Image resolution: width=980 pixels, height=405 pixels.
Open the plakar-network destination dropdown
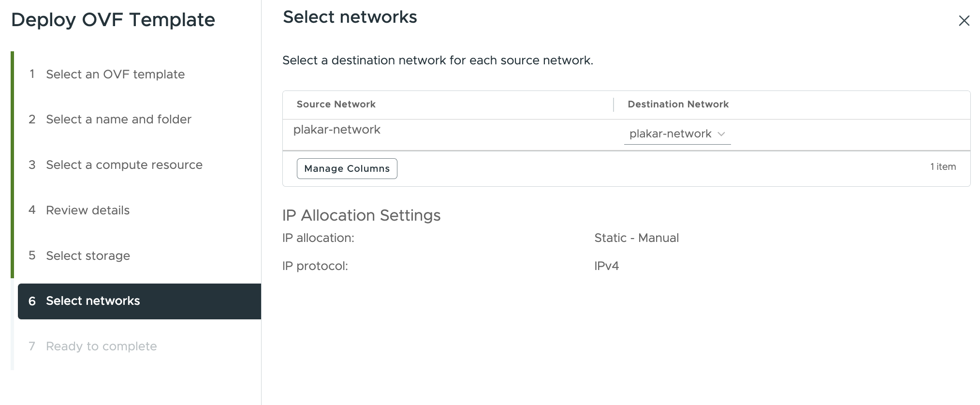[677, 134]
